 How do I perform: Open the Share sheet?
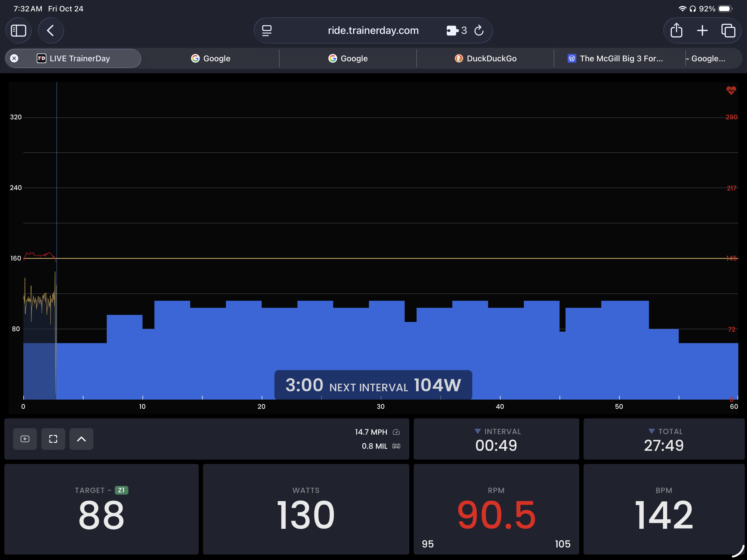[676, 31]
